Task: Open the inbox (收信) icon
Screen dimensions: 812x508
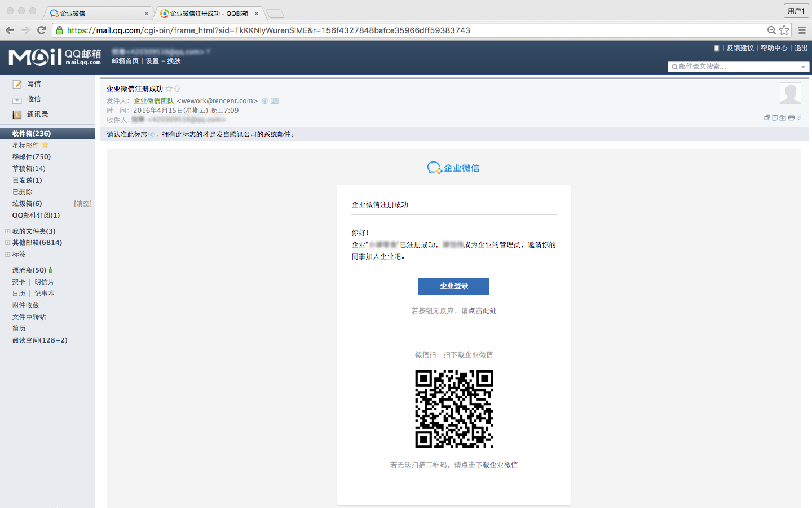Action: point(16,99)
